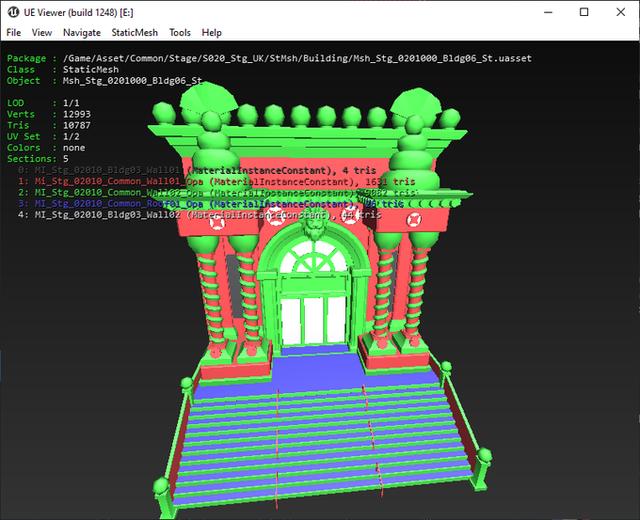The height and width of the screenshot is (520, 640).
Task: Open the Help menu
Action: pos(211,33)
